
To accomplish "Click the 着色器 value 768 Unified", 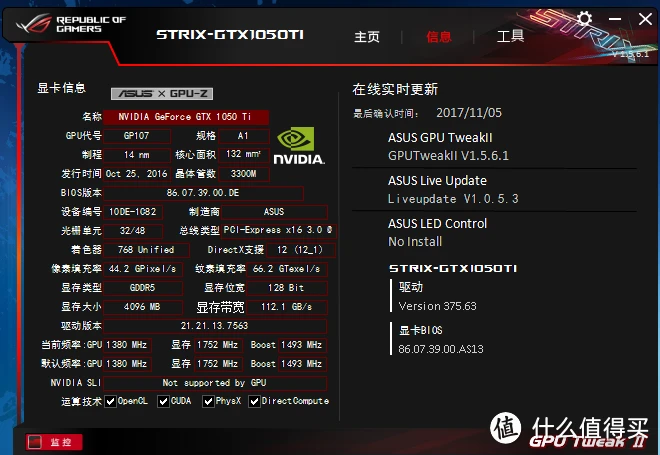I will tap(146, 250).
